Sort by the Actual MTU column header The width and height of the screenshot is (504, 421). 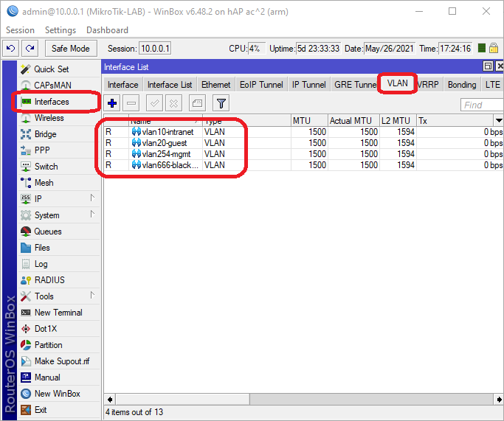click(x=353, y=121)
